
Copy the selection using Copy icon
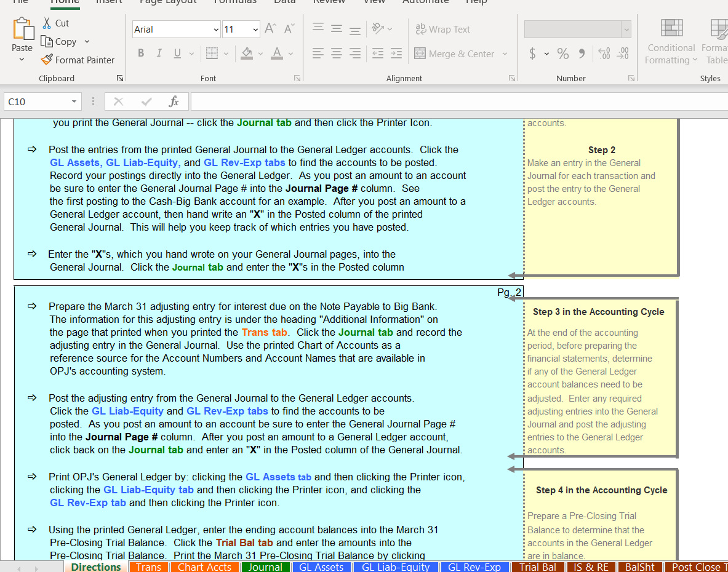pyautogui.click(x=46, y=42)
